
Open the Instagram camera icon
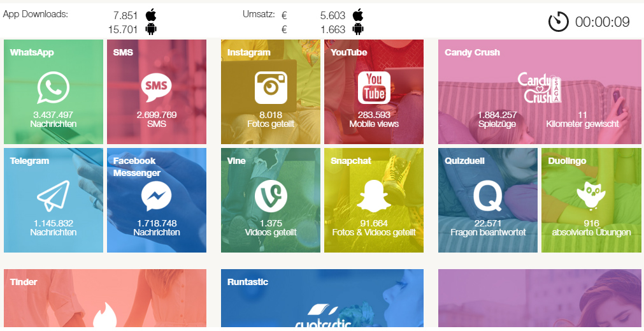click(271, 87)
